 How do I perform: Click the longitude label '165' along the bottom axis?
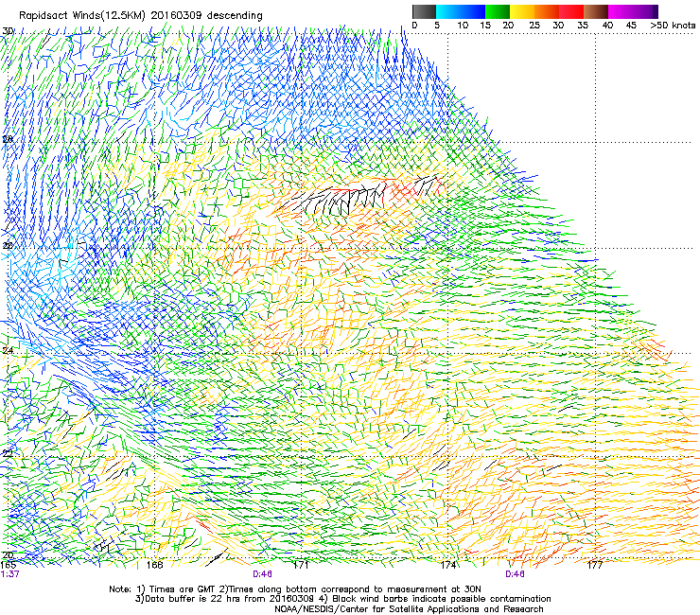tap(8, 565)
